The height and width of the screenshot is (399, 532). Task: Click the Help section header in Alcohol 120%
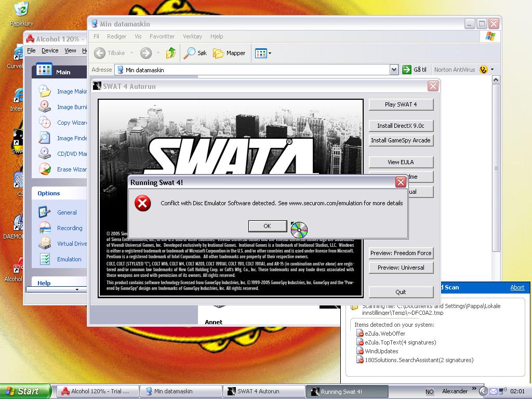[x=44, y=283]
